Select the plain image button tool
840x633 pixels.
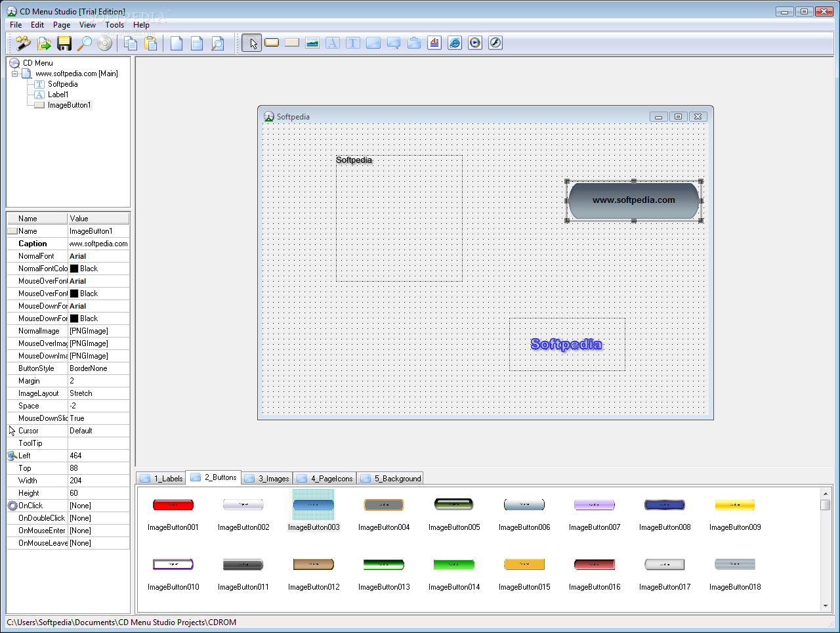[x=292, y=43]
